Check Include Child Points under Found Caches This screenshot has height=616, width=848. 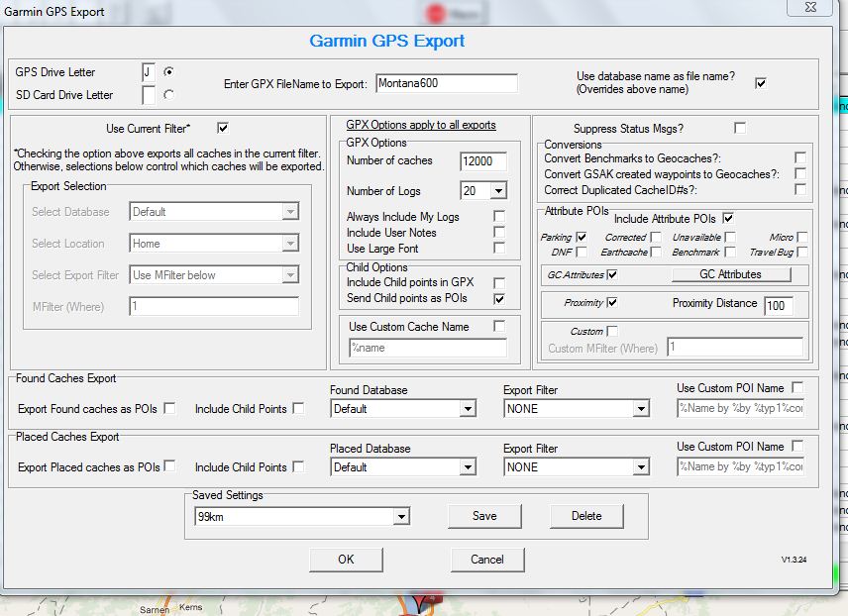(298, 408)
